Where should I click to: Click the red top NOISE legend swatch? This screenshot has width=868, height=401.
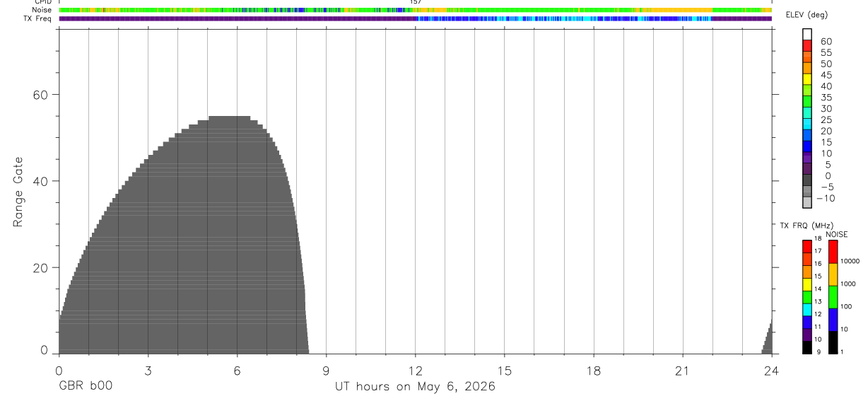point(833,252)
